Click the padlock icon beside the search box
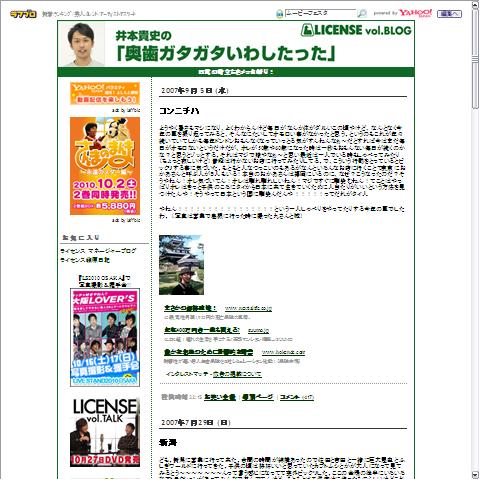The width and height of the screenshot is (480, 480). [279, 14]
